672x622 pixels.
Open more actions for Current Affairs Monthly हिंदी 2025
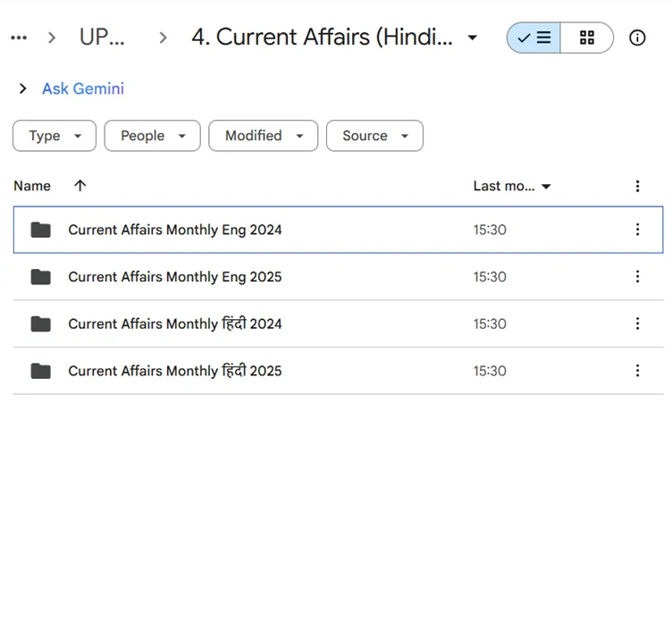[637, 371]
